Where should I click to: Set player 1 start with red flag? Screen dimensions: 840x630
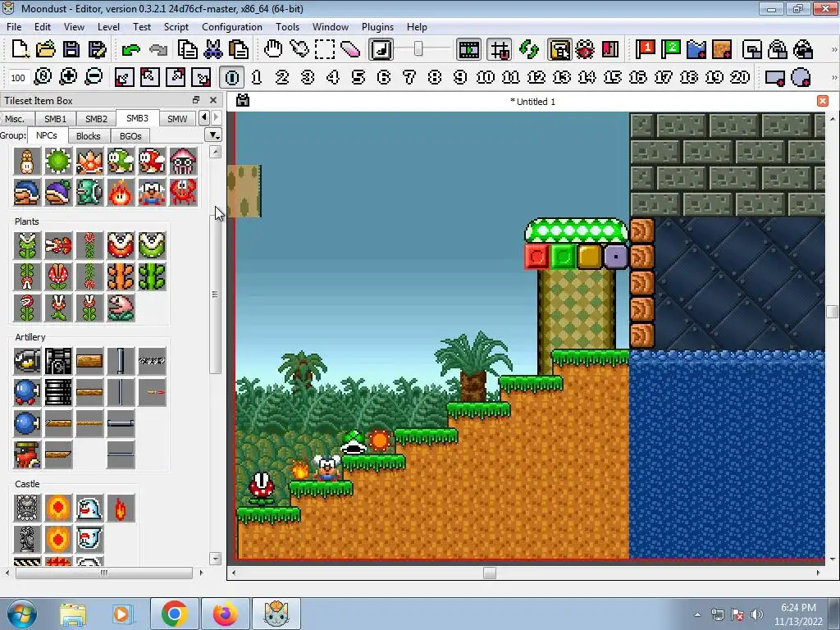click(645, 50)
